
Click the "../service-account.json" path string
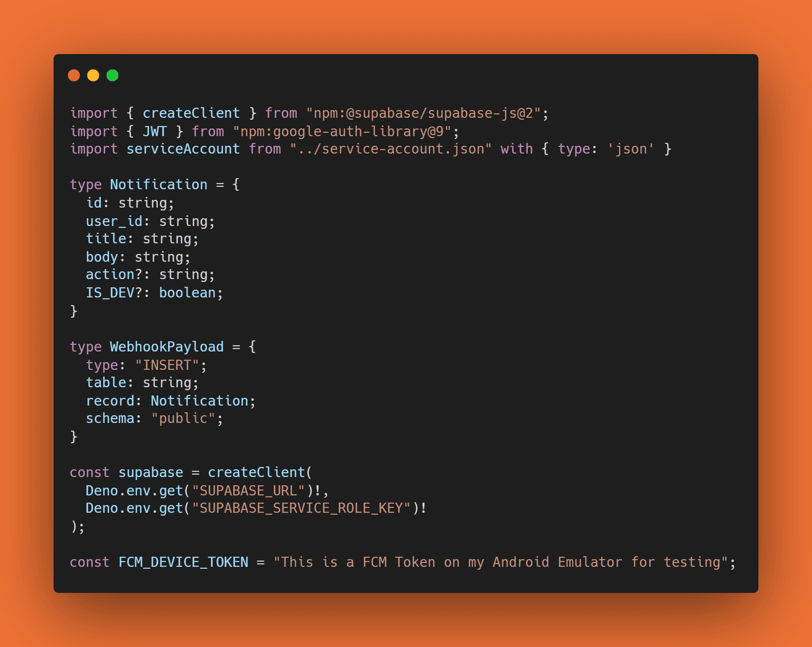click(390, 149)
